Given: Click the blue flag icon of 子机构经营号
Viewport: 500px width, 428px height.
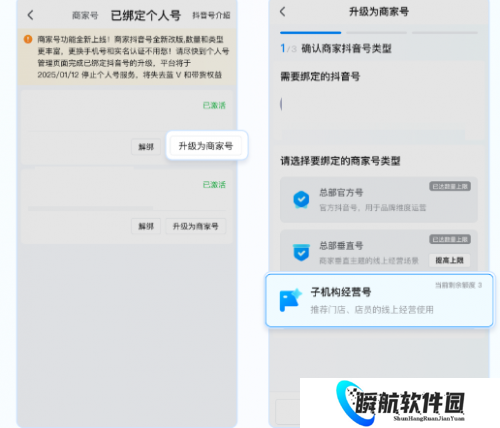Looking at the screenshot, I should coord(290,300).
